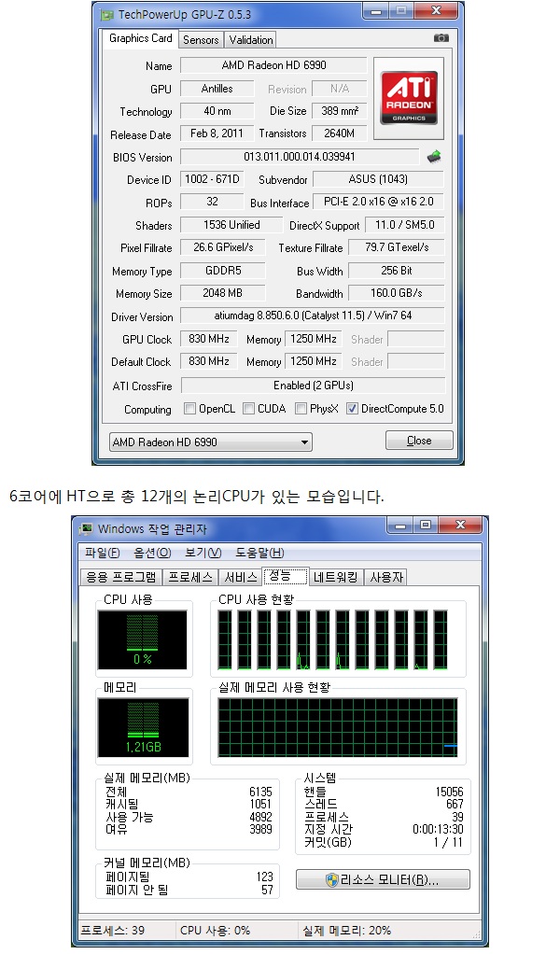
Task: Open 리소스 모니터(R)... button
Action: 383,879
